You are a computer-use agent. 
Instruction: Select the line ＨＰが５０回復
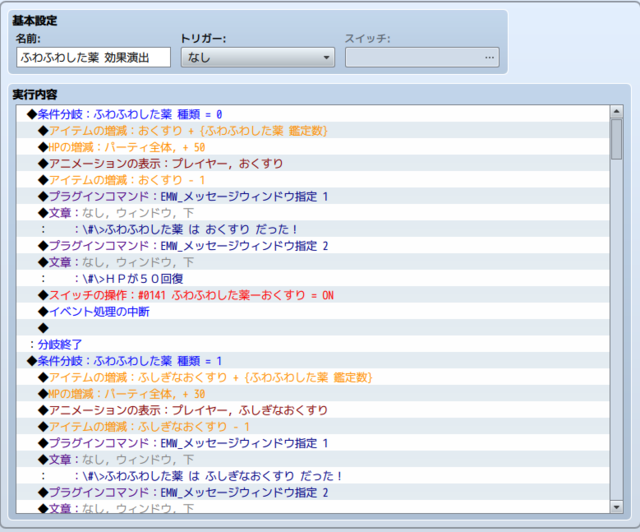click(x=313, y=278)
